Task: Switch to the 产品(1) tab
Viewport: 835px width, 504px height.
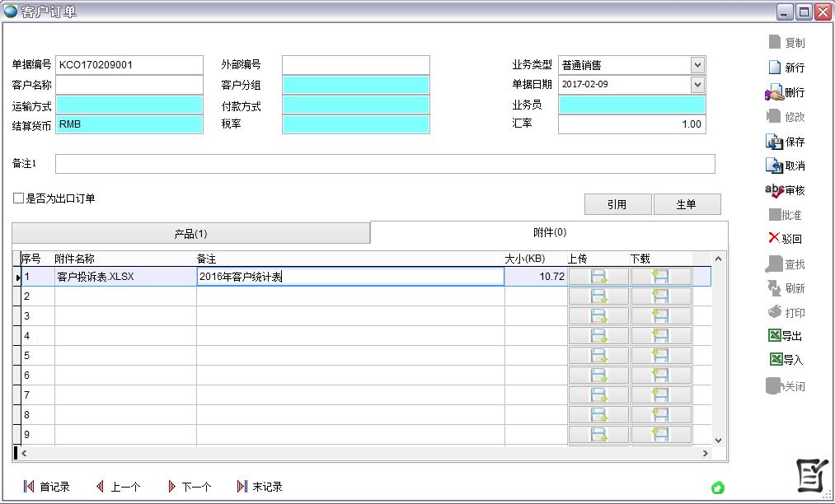Action: pos(190,234)
